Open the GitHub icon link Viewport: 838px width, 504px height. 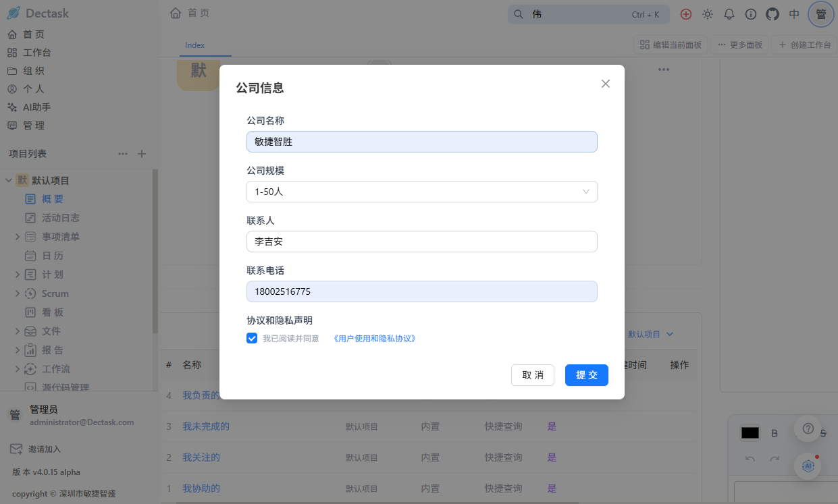tap(772, 14)
